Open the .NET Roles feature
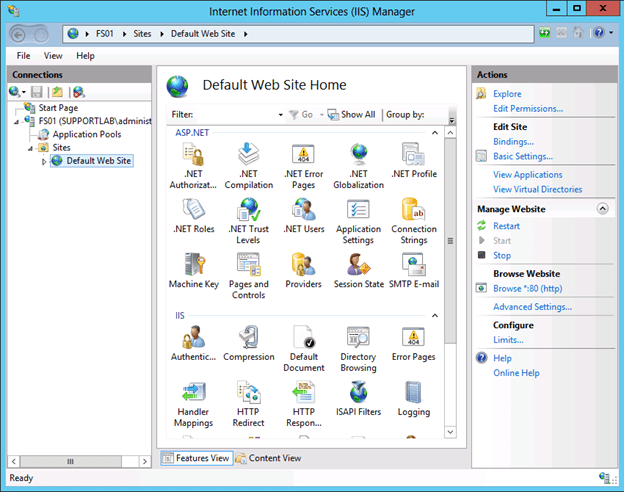This screenshot has height=492, width=624. tap(194, 216)
